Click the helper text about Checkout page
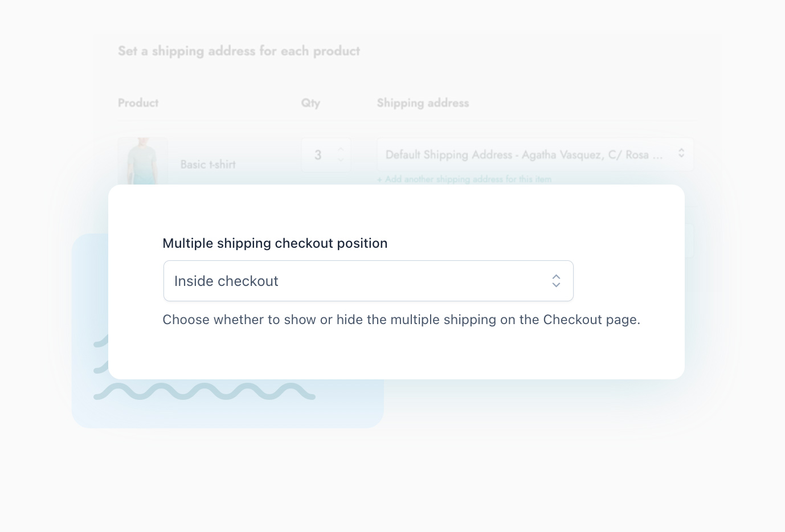The height and width of the screenshot is (532, 785). point(401,320)
